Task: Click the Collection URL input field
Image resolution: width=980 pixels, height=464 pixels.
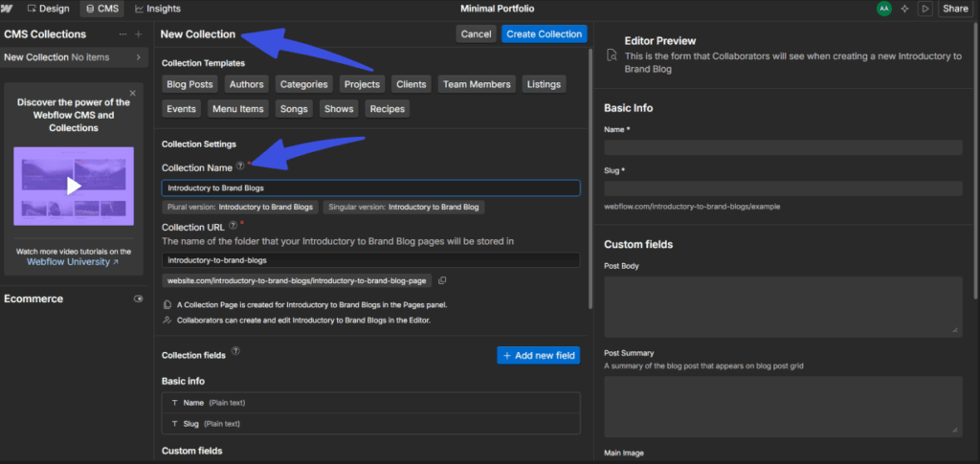Action: point(370,260)
